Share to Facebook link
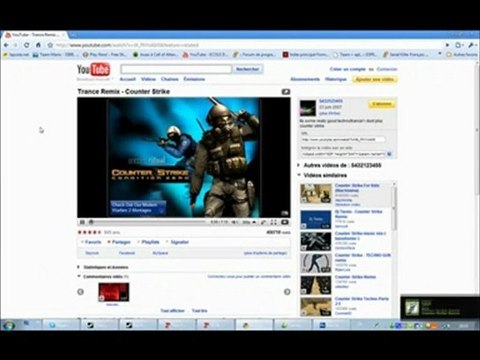This screenshot has width=480, height=360. coord(127,253)
